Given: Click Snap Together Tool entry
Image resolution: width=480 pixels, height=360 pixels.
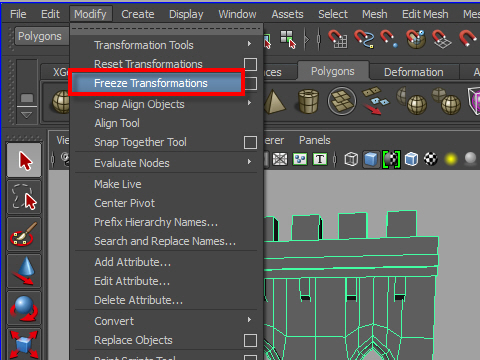Looking at the screenshot, I should (x=140, y=142).
